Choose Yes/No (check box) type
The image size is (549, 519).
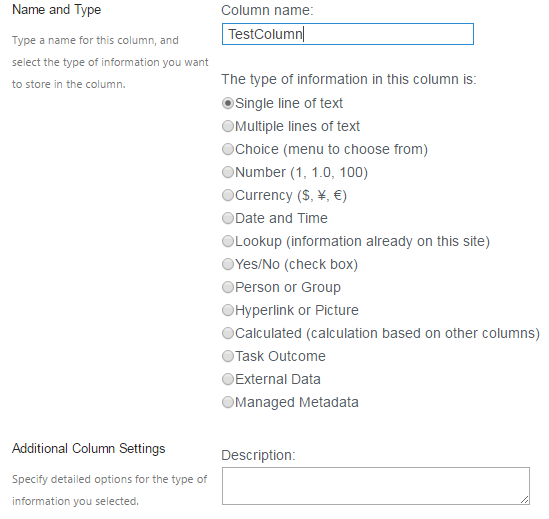228,264
